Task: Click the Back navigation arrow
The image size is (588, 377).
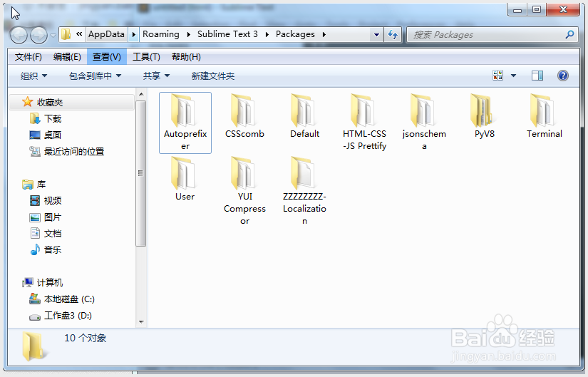Action: (x=19, y=35)
